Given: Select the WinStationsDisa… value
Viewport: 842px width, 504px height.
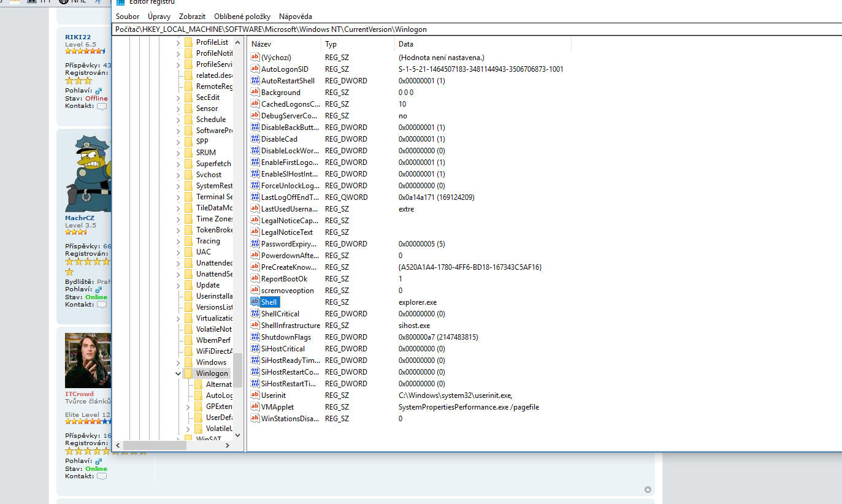Looking at the screenshot, I should tap(290, 419).
